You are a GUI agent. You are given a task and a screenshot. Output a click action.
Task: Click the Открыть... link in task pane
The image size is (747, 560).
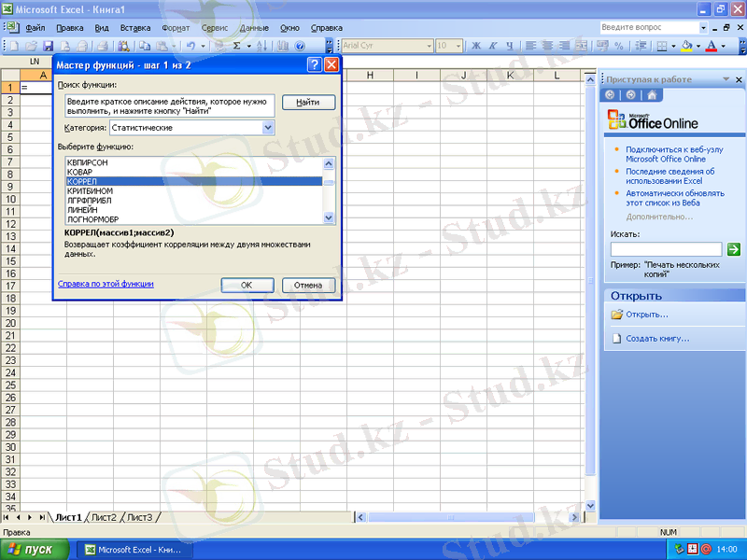click(x=646, y=315)
